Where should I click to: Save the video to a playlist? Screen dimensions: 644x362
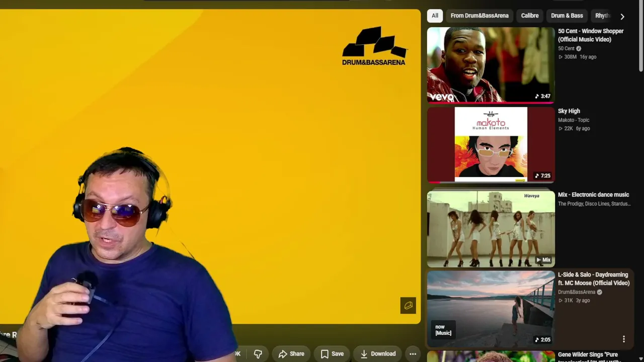tap(332, 354)
